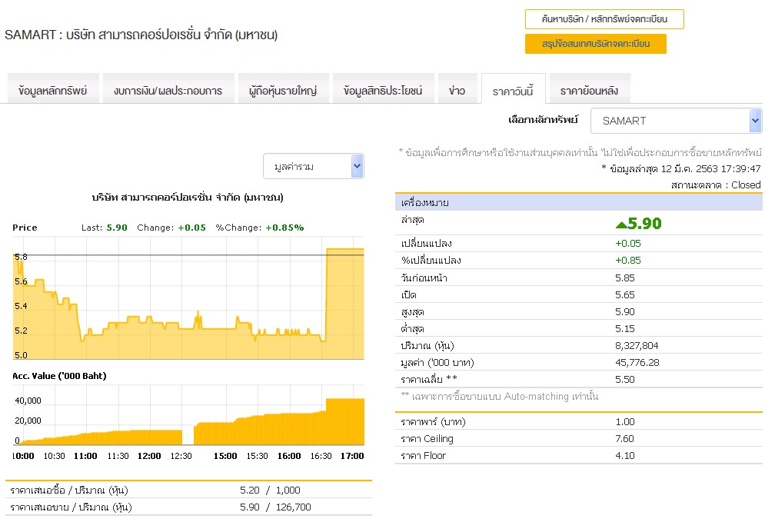Click the par value 1.00

(x=625, y=422)
